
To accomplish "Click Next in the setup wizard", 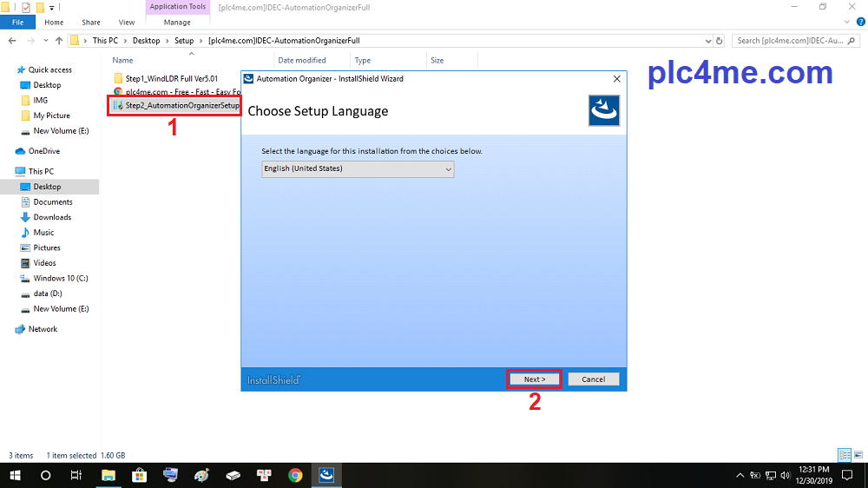I will [x=535, y=379].
